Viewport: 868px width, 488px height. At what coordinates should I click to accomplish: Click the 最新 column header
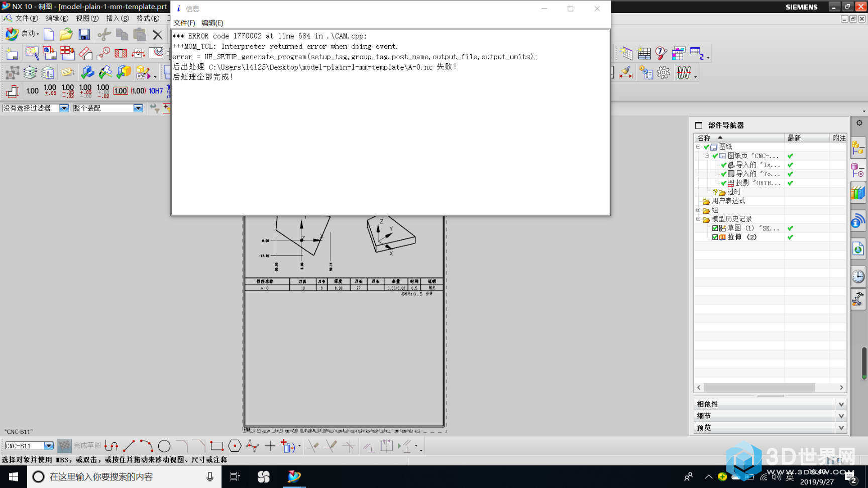point(807,138)
